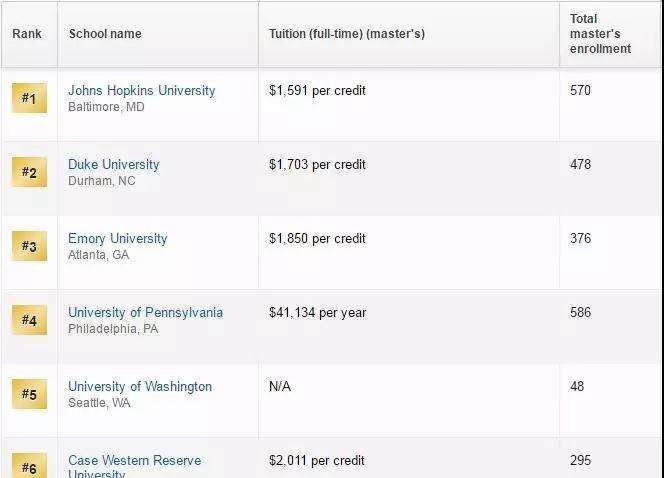Viewport: 664px width, 478px height.
Task: Click the #3 gold rank badge
Action: (29, 246)
